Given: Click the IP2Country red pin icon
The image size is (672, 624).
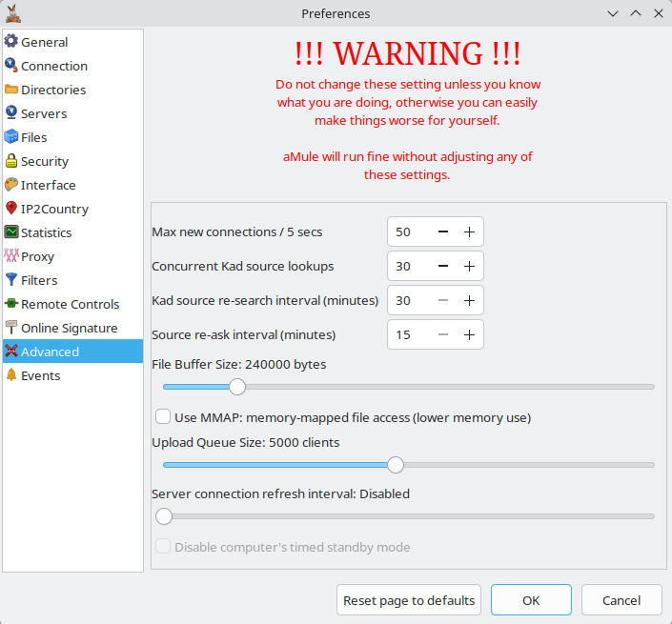Looking at the screenshot, I should (11, 209).
